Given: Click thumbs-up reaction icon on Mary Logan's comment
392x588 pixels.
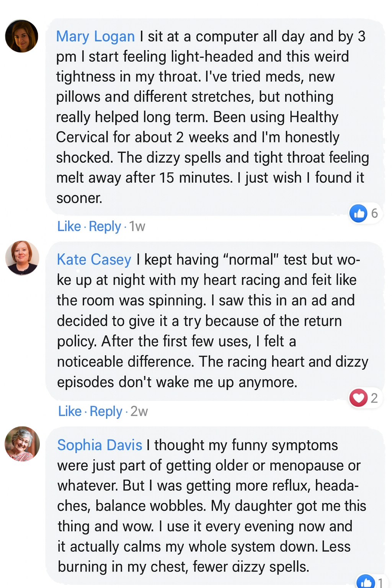Looking at the screenshot, I should 358,213.
